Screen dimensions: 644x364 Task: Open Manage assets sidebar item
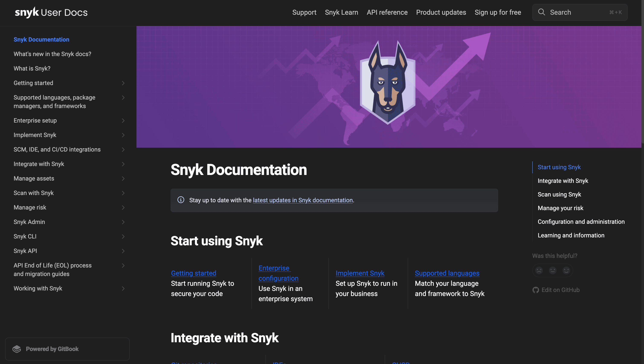tap(34, 179)
